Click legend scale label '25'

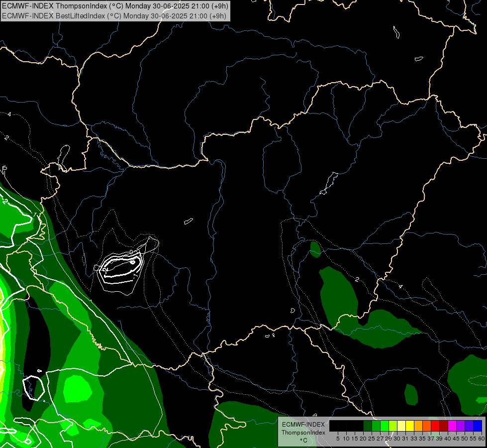tap(372, 439)
